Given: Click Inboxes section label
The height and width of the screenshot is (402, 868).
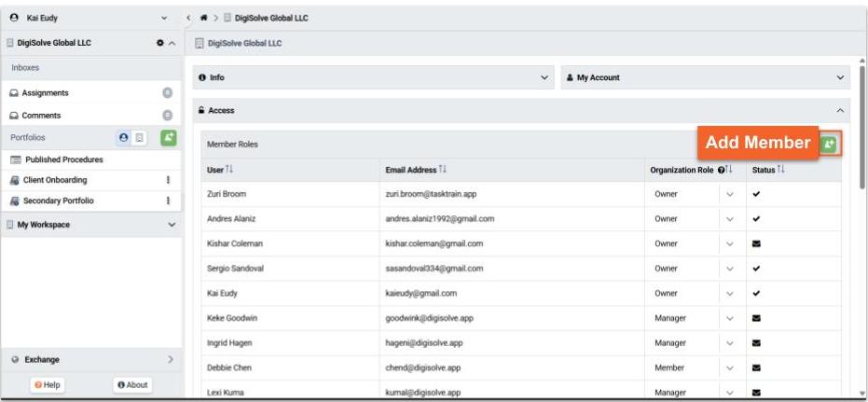Looking at the screenshot, I should 25,67.
